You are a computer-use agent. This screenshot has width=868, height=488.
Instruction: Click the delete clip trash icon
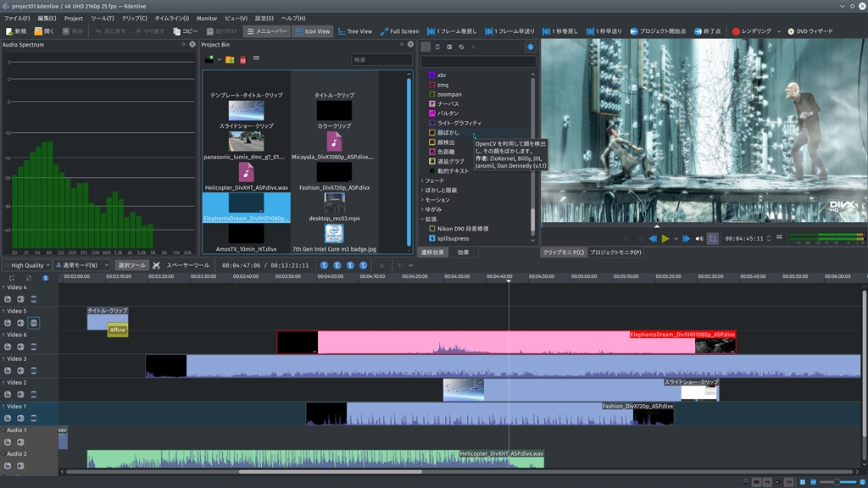pos(242,59)
